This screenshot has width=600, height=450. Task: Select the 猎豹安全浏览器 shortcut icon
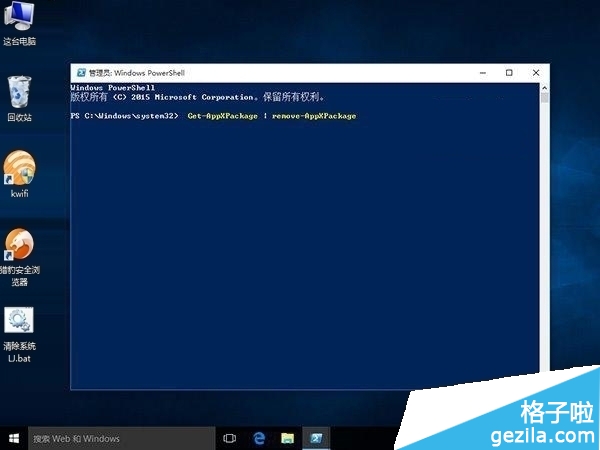tap(19, 257)
